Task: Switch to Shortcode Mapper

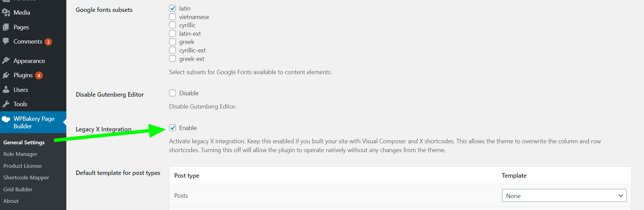Action: (26, 177)
